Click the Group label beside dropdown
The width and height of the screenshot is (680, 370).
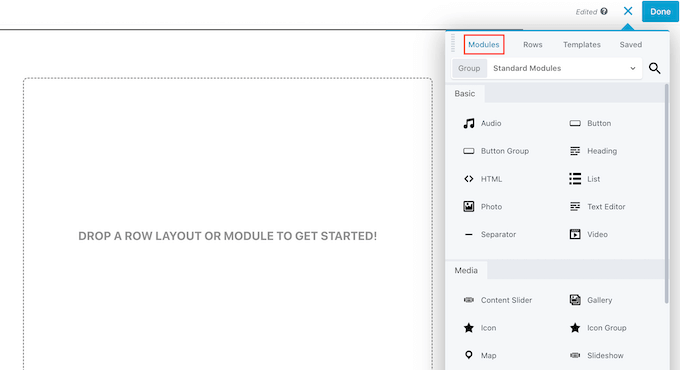click(x=469, y=68)
